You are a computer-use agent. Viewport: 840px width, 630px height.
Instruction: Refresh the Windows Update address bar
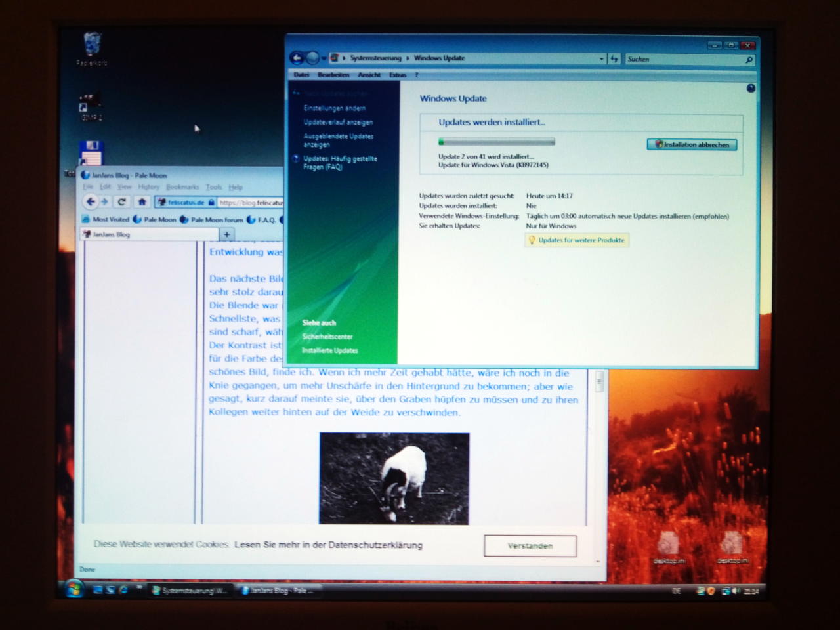614,59
